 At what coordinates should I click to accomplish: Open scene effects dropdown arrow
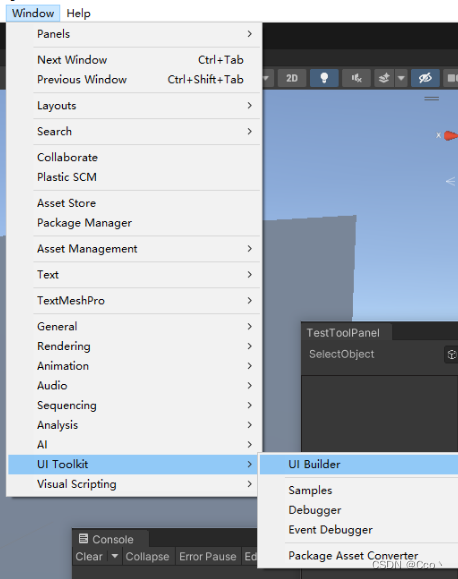click(401, 78)
